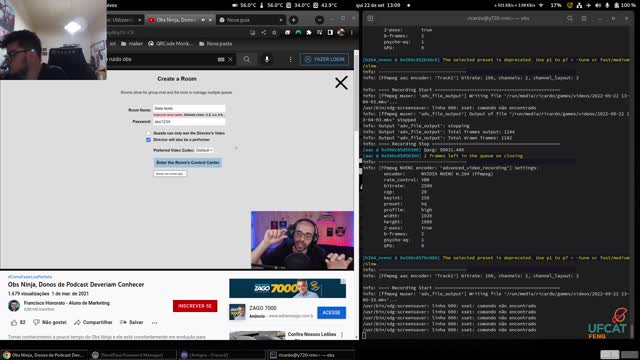This screenshot has width=640, height=360.
Task: Open the Francisco Honorato - Aluno de Marketing channel
Action: 67,303
